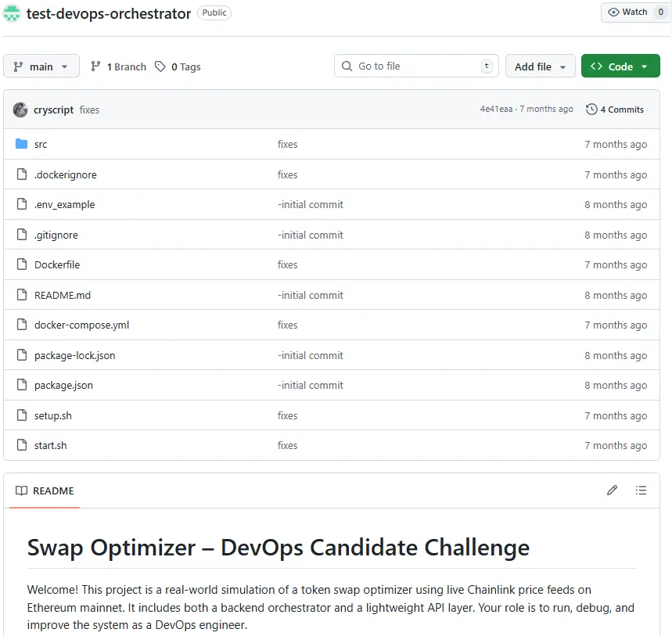Viewport: 672px width, 636px height.
Task: Click the Go to file search field
Action: (416, 66)
